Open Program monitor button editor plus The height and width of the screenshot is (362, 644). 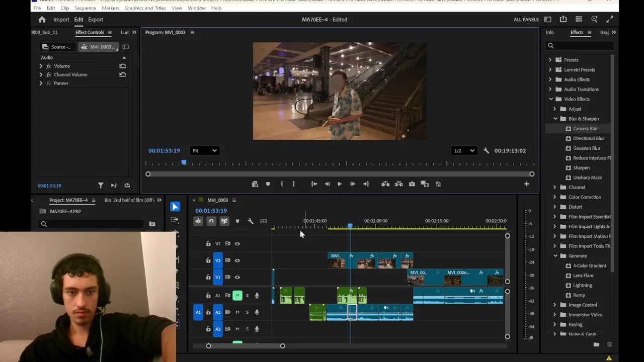[527, 184]
